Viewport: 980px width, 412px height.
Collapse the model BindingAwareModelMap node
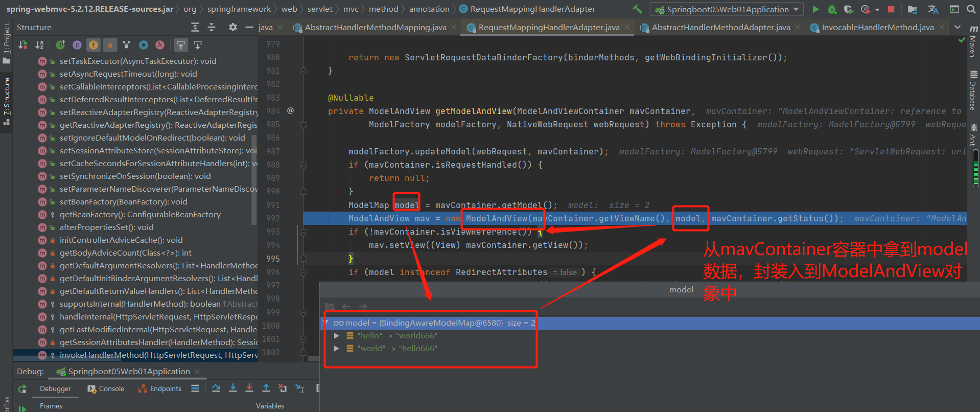point(326,323)
